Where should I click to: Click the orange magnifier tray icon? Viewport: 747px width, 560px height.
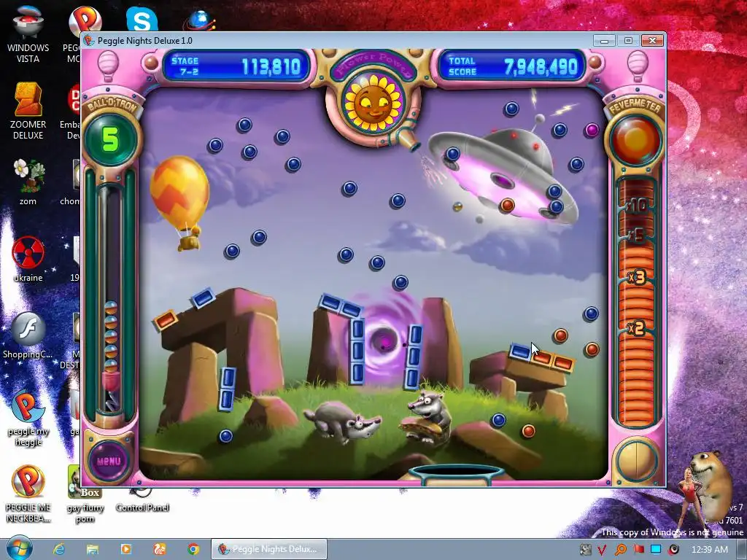point(620,550)
